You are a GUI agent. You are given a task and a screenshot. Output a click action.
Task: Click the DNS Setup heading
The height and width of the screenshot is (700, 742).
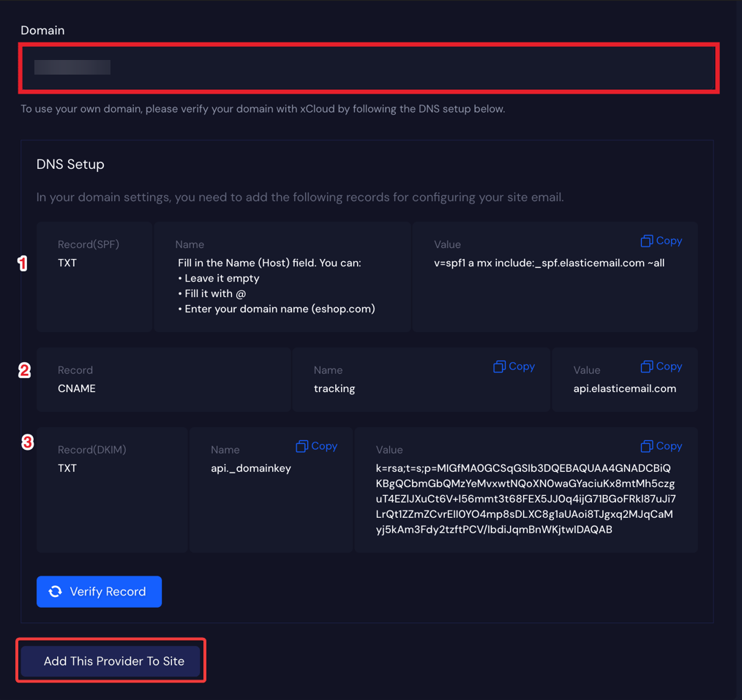pyautogui.click(x=70, y=165)
